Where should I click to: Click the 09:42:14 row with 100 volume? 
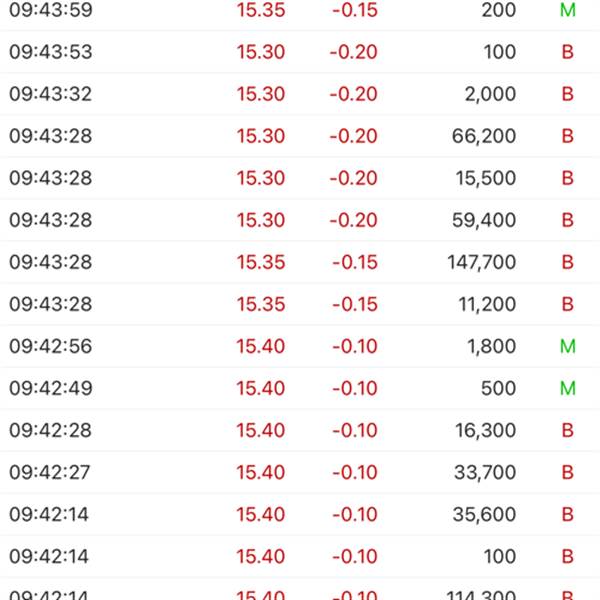(300, 556)
